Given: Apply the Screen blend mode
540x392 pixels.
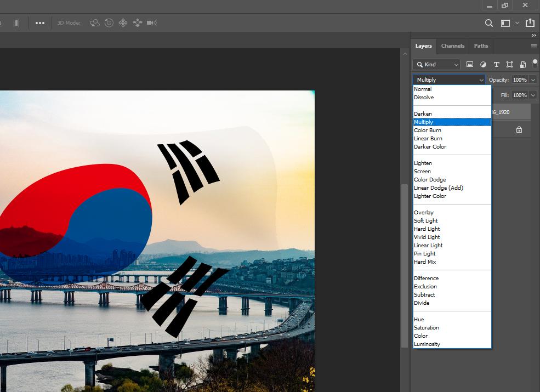Looking at the screenshot, I should 452,172.
